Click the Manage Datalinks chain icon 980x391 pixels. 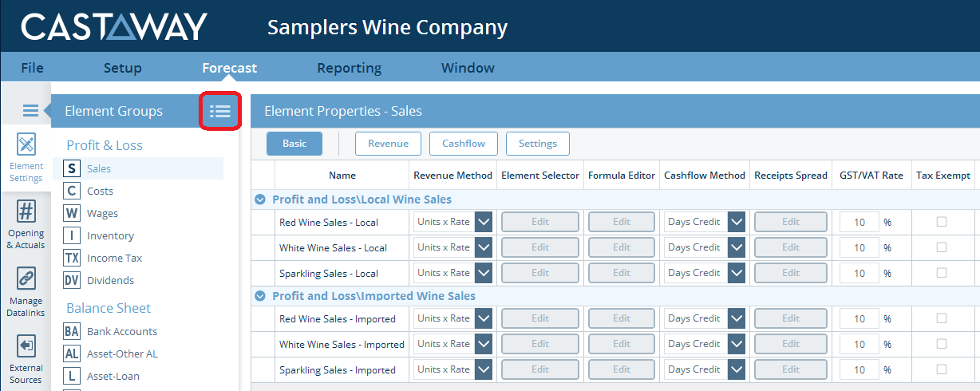(x=26, y=278)
